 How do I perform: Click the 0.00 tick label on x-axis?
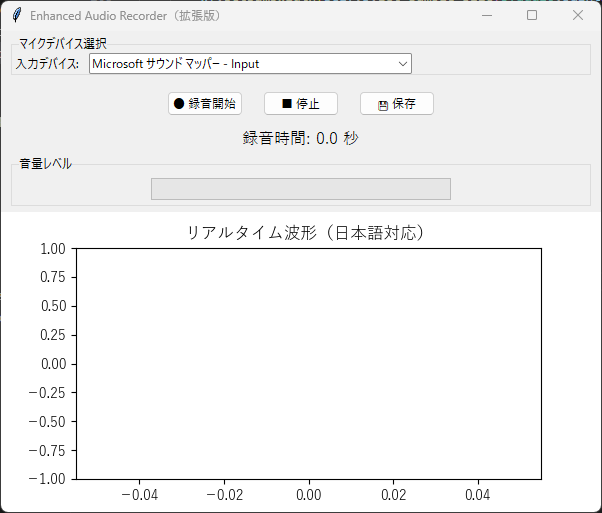click(309, 494)
